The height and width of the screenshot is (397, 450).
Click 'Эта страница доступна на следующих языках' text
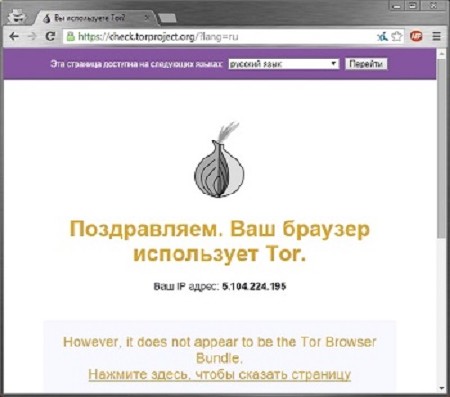tap(136, 64)
